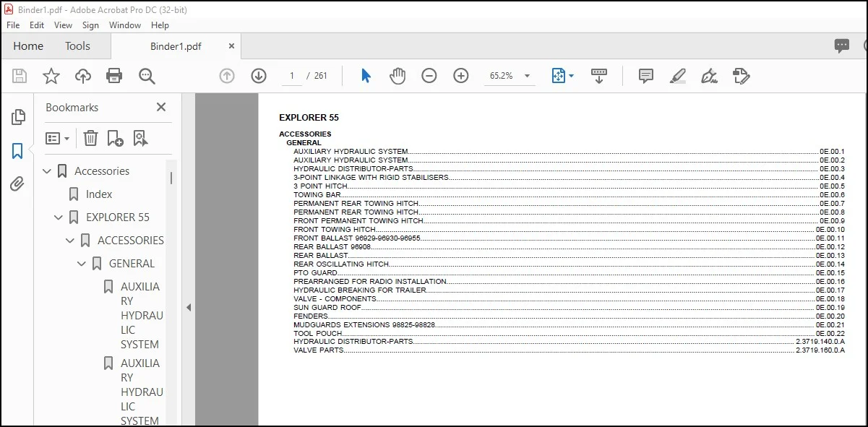Image resolution: width=868 pixels, height=427 pixels.
Task: Switch to the Home tab
Action: click(28, 46)
